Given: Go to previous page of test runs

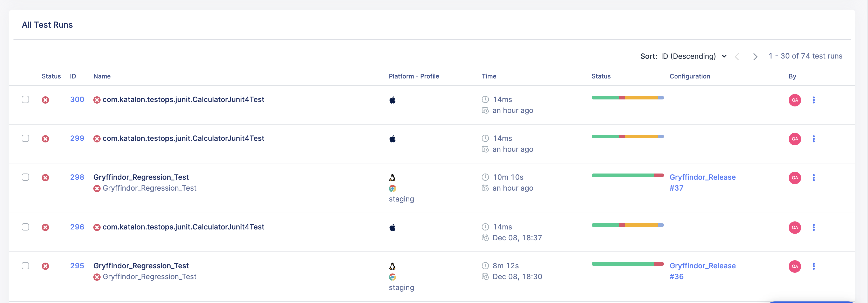Looking at the screenshot, I should (737, 56).
